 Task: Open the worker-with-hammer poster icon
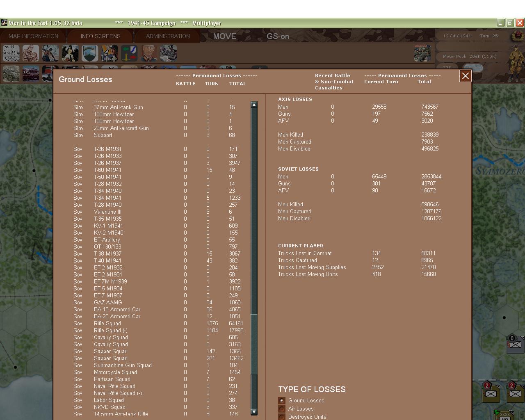(50, 53)
